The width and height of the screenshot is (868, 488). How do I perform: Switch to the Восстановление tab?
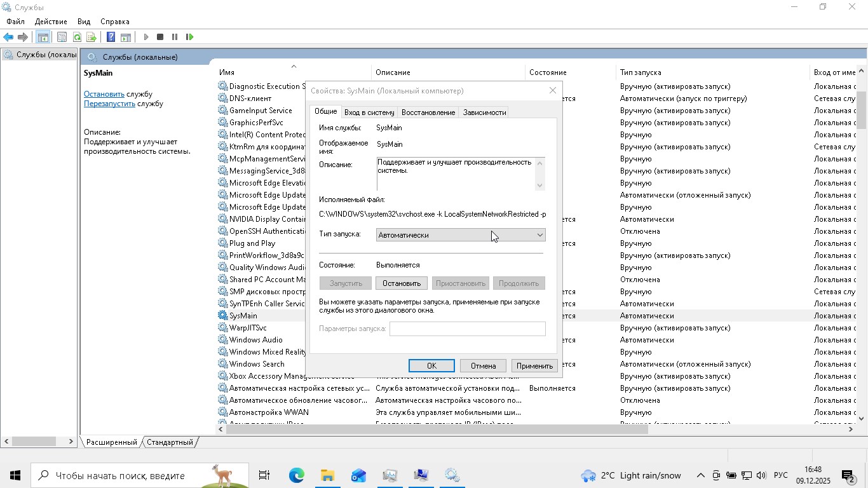(428, 112)
